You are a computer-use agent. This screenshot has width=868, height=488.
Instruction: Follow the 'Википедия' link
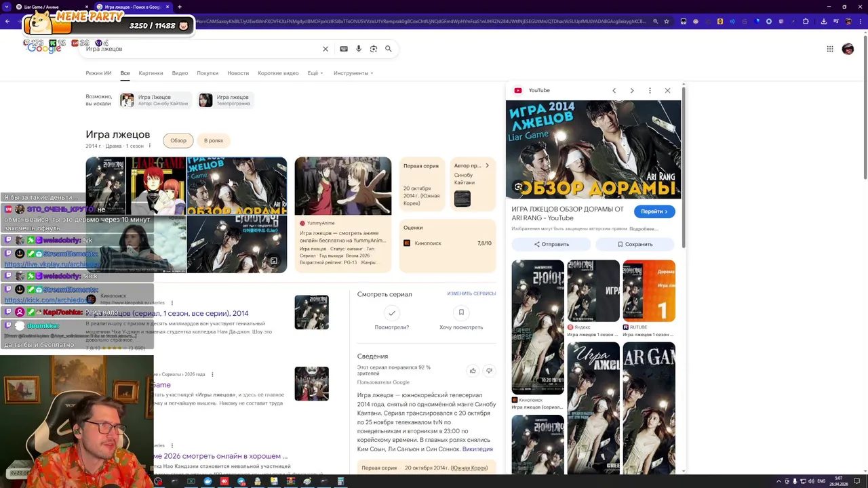(477, 449)
